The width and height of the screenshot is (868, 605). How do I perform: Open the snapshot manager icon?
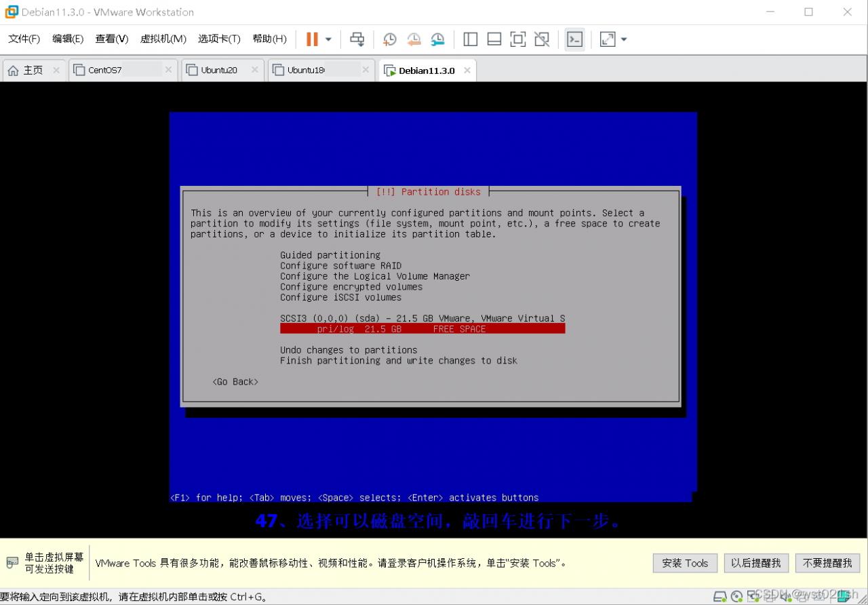pos(438,39)
